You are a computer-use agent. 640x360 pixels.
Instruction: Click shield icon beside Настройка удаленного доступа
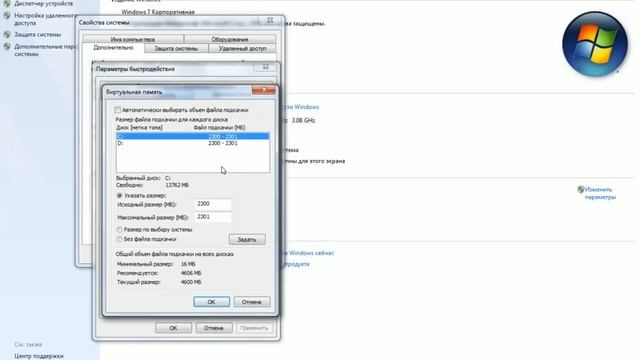[x=7, y=16]
